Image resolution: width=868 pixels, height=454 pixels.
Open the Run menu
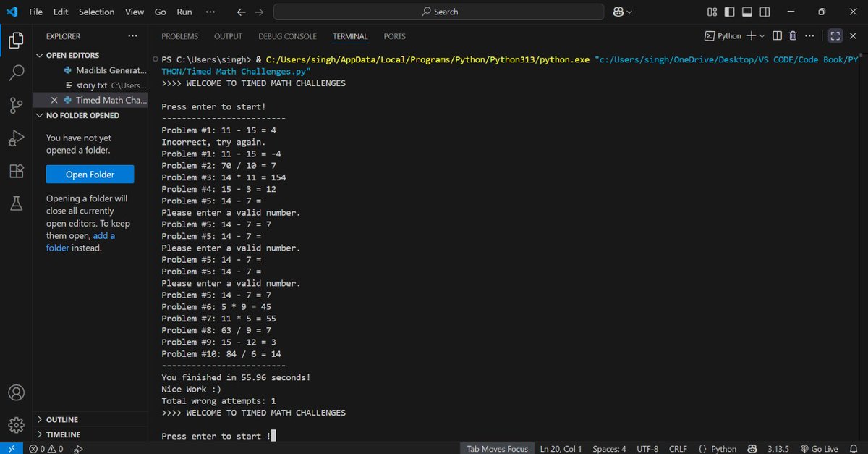(184, 12)
